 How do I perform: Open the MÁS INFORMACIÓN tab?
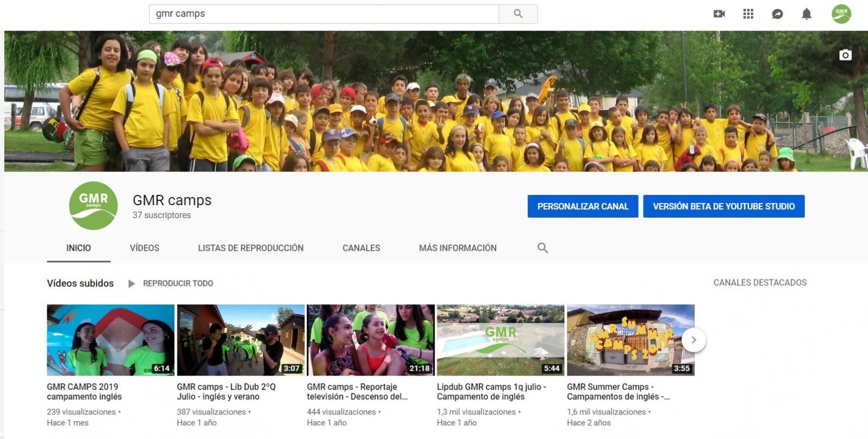tap(458, 248)
